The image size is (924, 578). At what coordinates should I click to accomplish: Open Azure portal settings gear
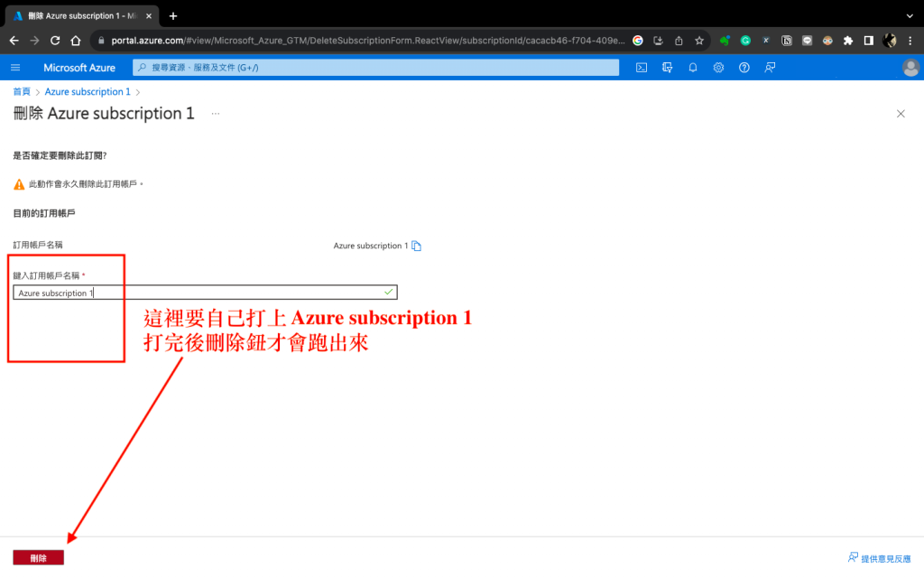tap(718, 68)
